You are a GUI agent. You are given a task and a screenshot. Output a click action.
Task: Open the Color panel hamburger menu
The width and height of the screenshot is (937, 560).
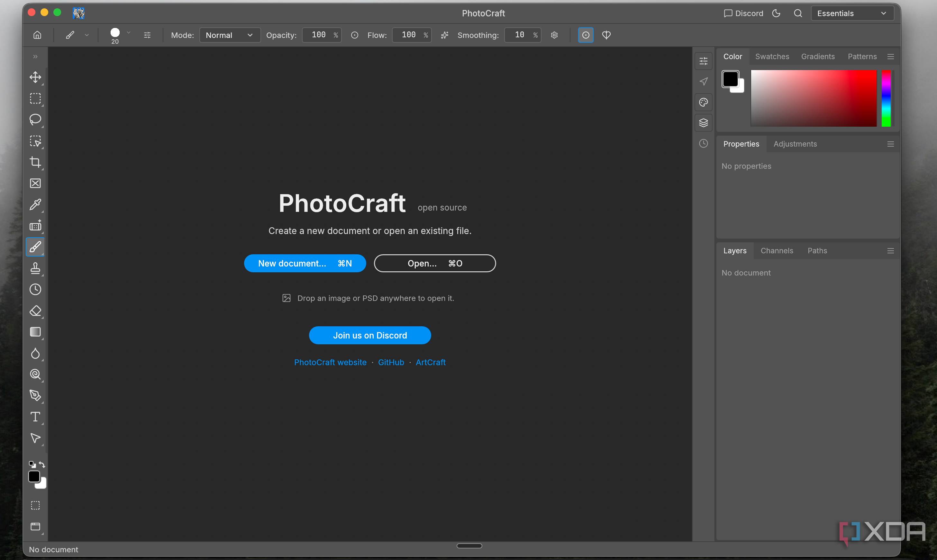(x=891, y=57)
